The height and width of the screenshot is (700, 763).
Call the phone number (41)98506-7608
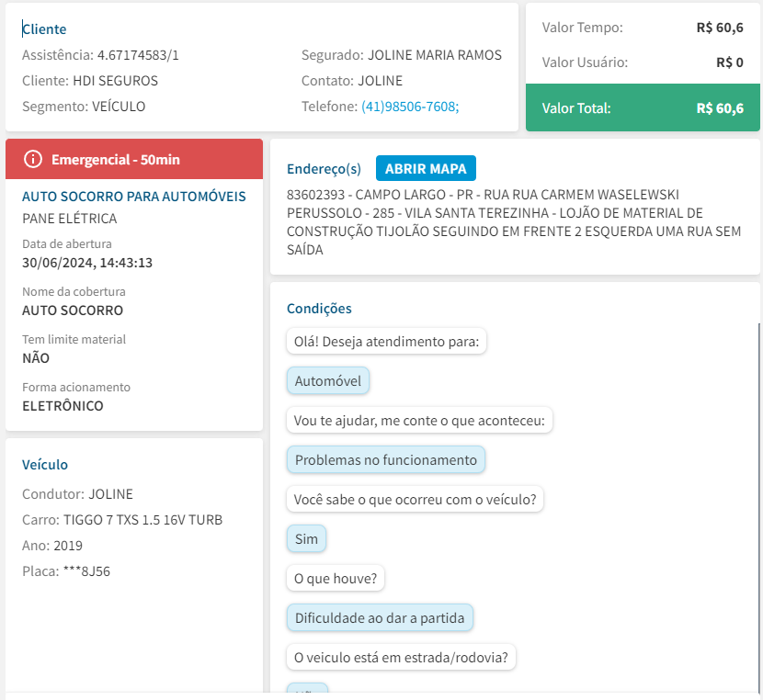point(409,107)
